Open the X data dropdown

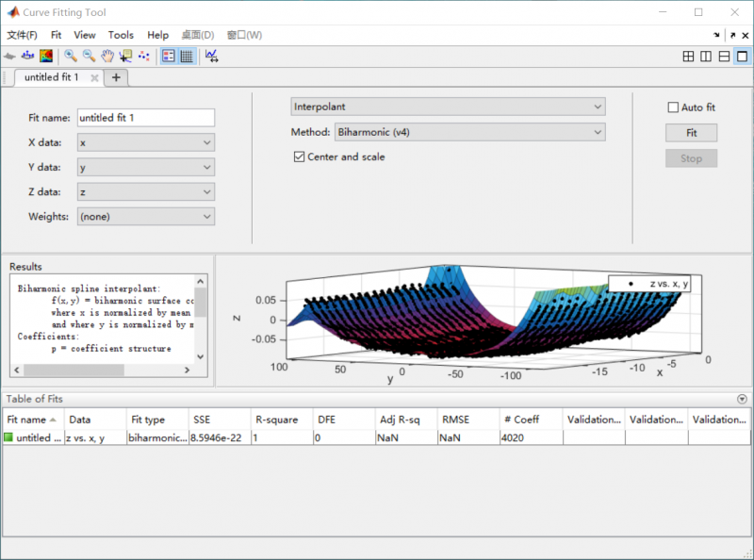tap(145, 143)
